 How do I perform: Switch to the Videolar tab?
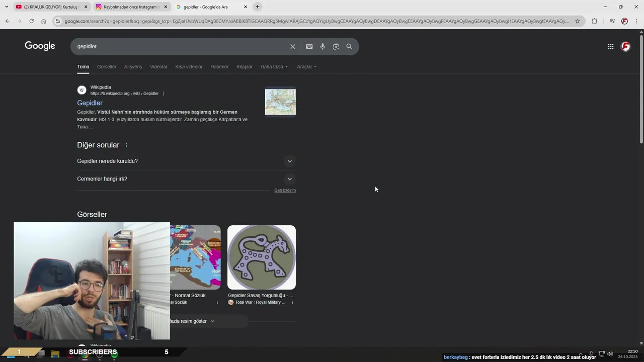pos(158,67)
